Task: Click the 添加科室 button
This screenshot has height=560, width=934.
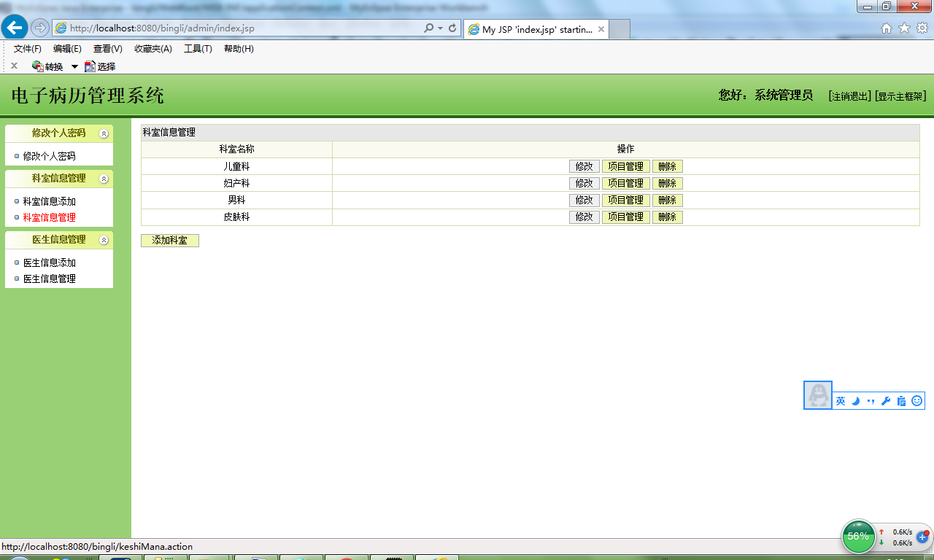Action: tap(170, 241)
